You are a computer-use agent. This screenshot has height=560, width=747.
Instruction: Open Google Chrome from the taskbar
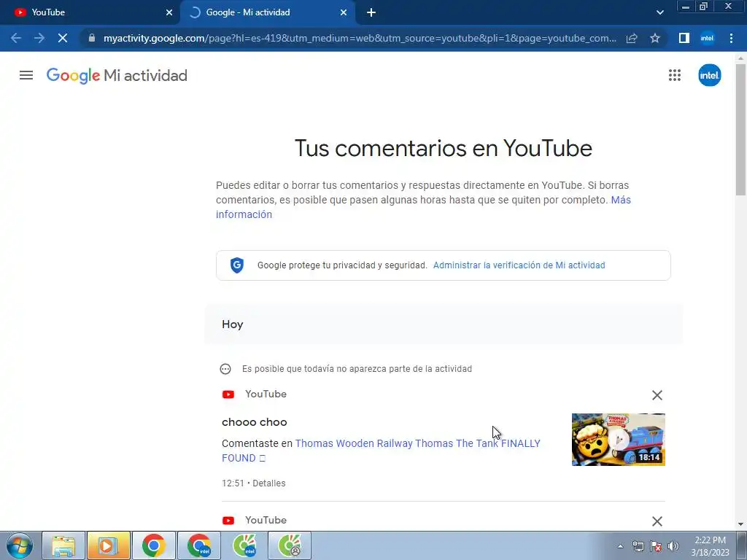point(153,545)
